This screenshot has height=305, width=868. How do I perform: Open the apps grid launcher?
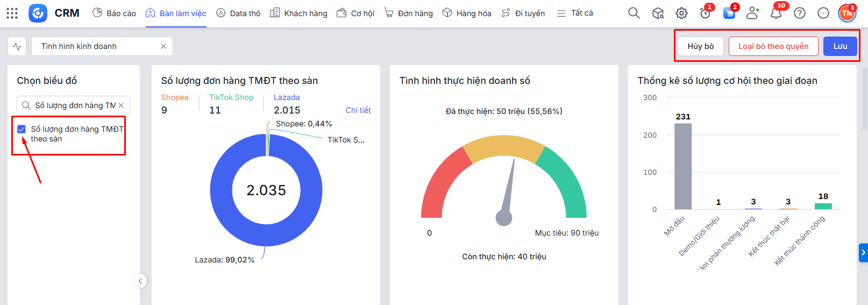click(12, 13)
